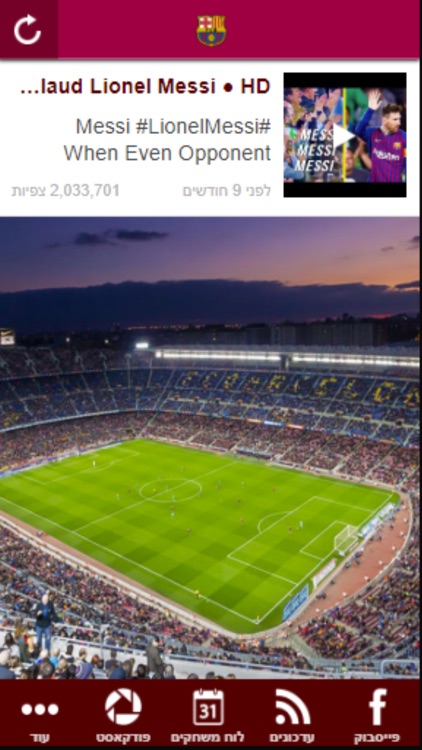Viewport: 422px width, 750px height.
Task: Click the #LionelMessi description text
Action: [173, 127]
